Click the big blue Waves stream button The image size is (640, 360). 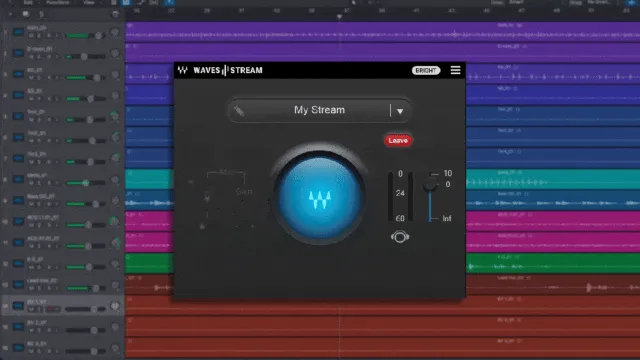point(320,197)
